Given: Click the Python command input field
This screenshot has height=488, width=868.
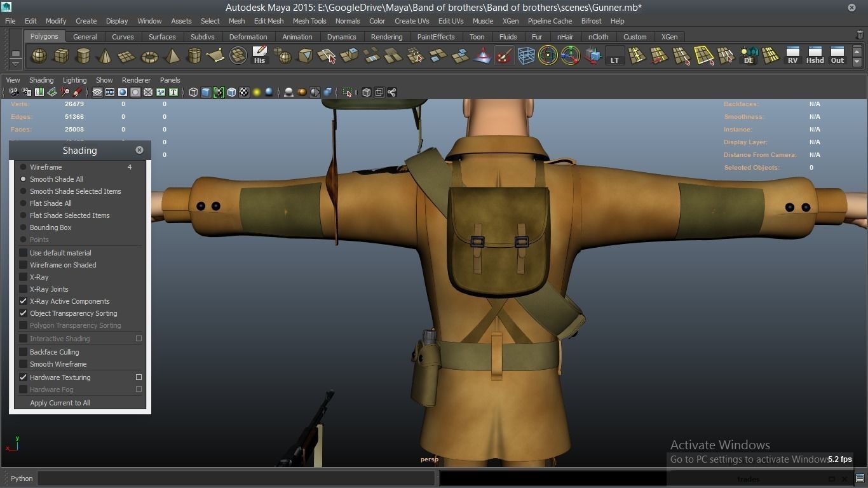Looking at the screenshot, I should 236,478.
